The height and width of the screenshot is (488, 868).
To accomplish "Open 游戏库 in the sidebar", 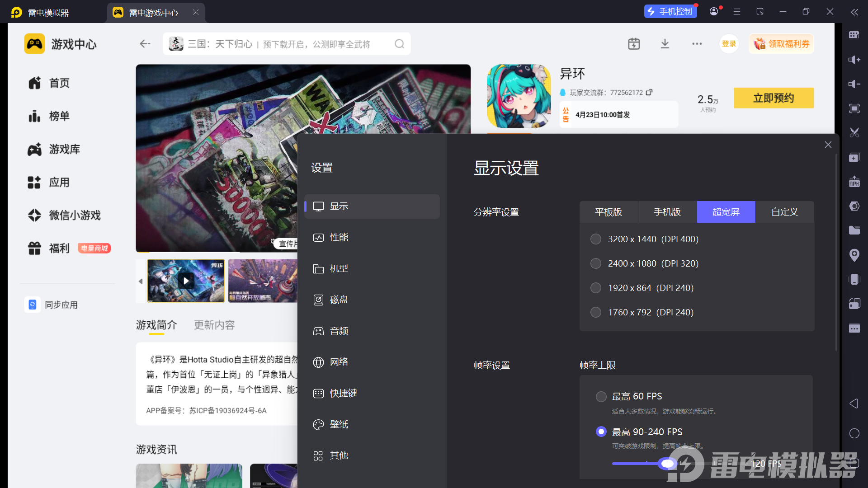I will 54,149.
